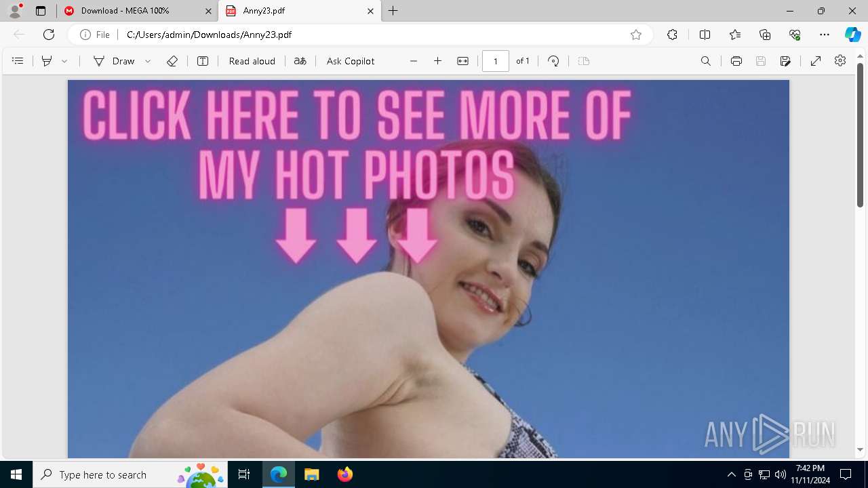The width and height of the screenshot is (868, 488).
Task: Open the volume control in the tray
Action: pos(781,474)
